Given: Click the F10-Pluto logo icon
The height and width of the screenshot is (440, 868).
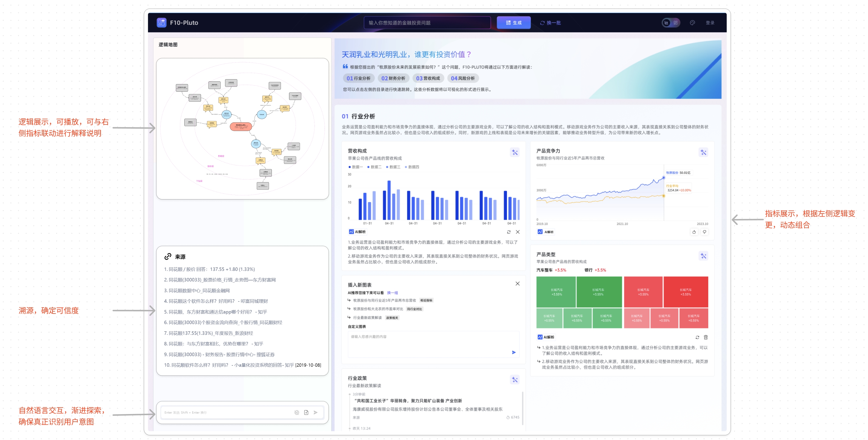Looking at the screenshot, I should pyautogui.click(x=161, y=23).
